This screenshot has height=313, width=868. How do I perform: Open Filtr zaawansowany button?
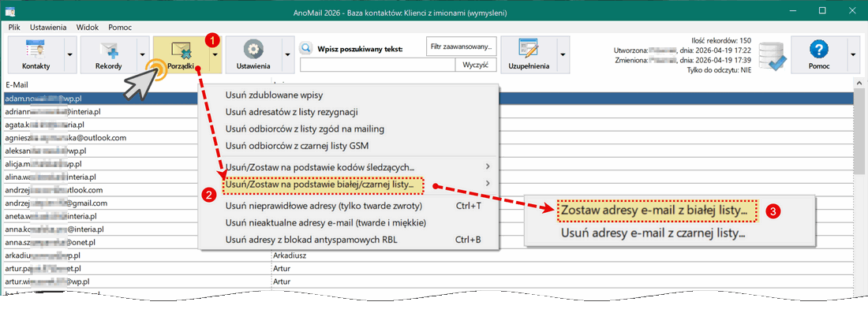tap(462, 47)
